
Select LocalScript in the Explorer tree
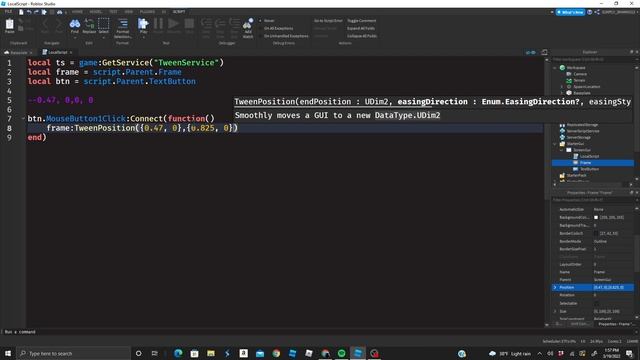(x=586, y=156)
